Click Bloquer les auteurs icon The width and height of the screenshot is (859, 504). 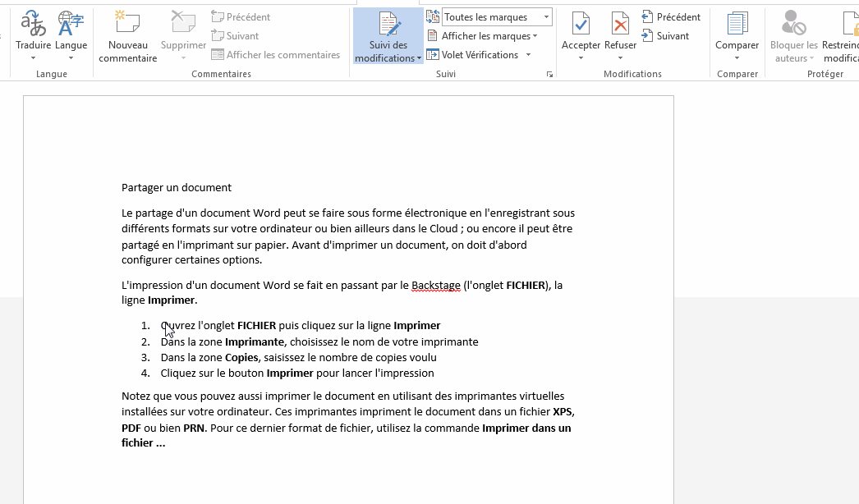[x=793, y=24]
